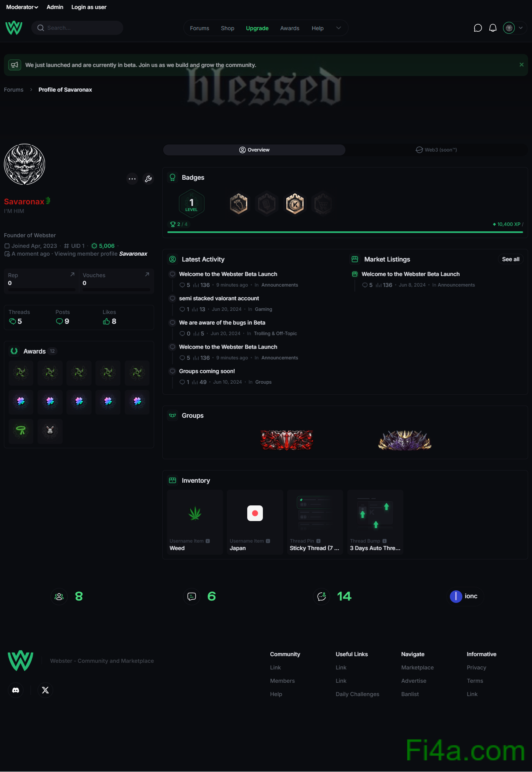Screen dimensions: 532x772
Task: Click the Webster W logo in header
Action: tap(14, 28)
